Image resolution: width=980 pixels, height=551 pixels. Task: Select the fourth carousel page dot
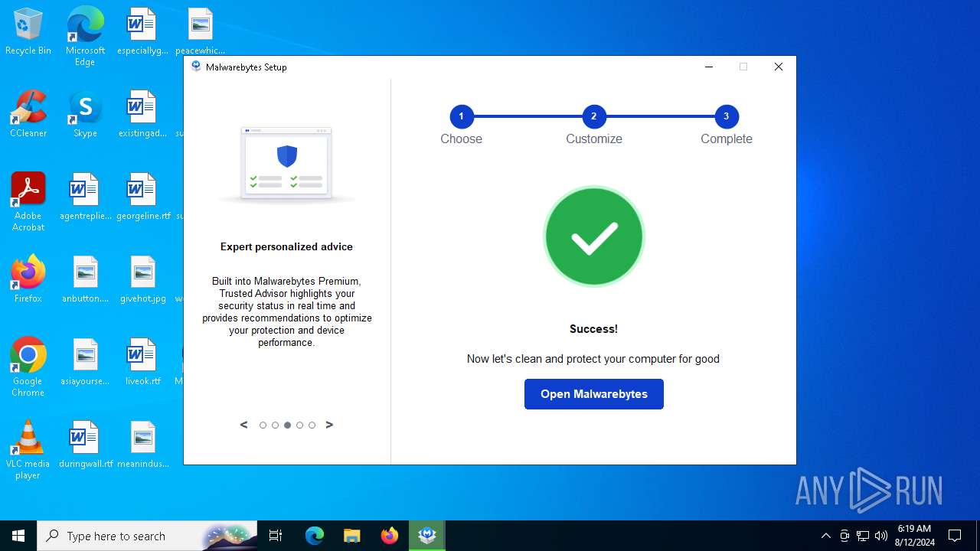click(x=299, y=425)
